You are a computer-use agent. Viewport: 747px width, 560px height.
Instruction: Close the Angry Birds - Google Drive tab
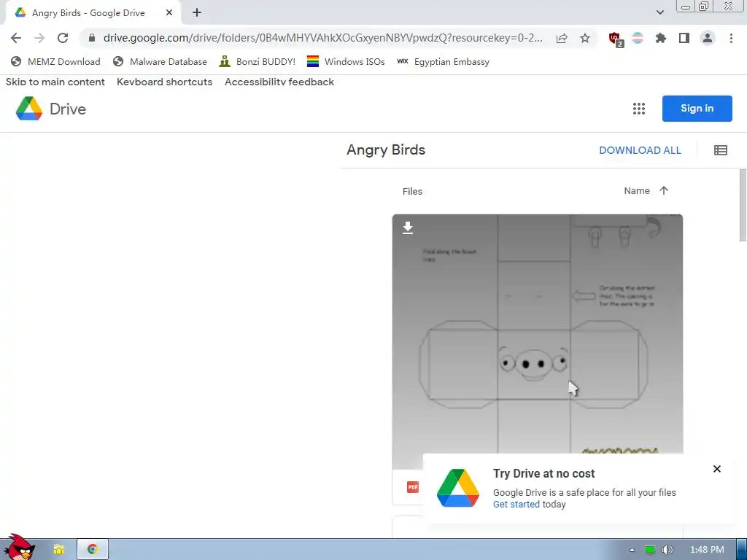click(x=169, y=13)
